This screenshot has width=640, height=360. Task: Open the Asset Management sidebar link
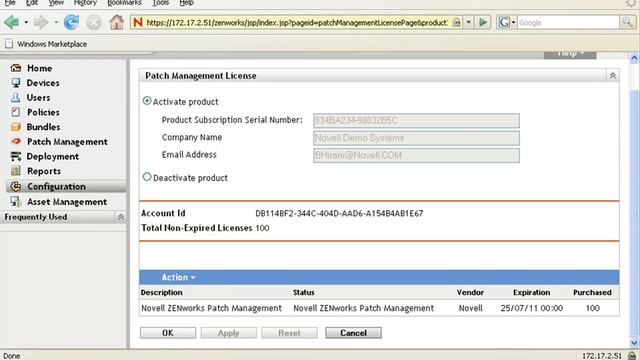(67, 202)
